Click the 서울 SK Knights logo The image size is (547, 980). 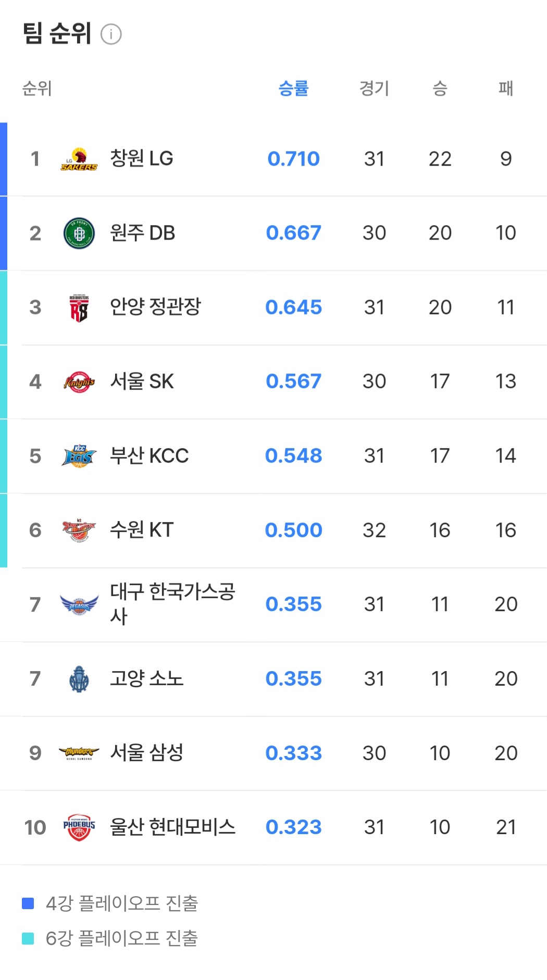[79, 382]
